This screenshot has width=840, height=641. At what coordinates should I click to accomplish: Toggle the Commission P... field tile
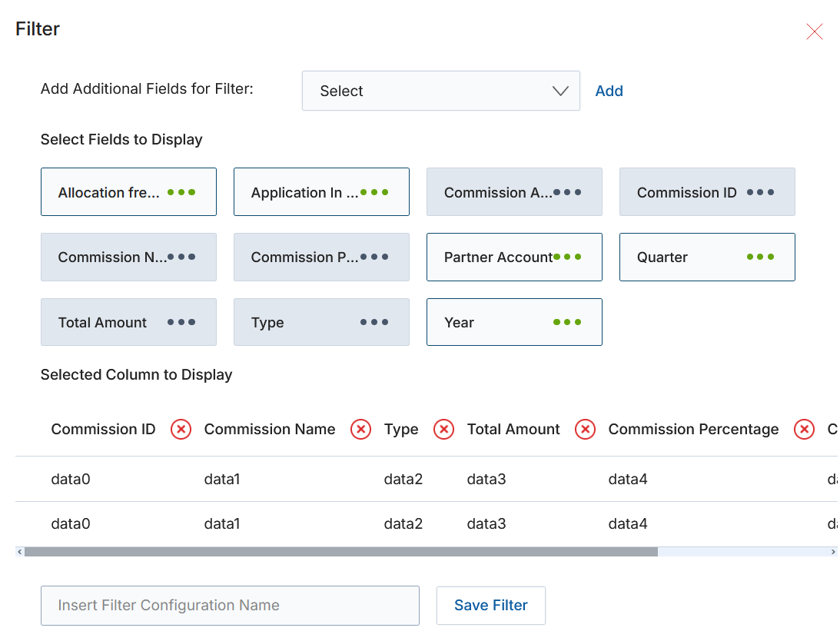pyautogui.click(x=321, y=257)
